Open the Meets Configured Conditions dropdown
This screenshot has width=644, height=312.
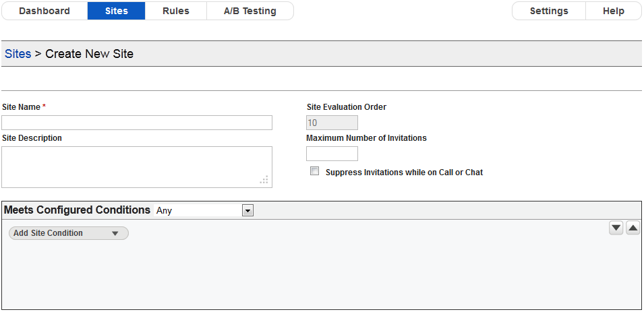point(247,211)
